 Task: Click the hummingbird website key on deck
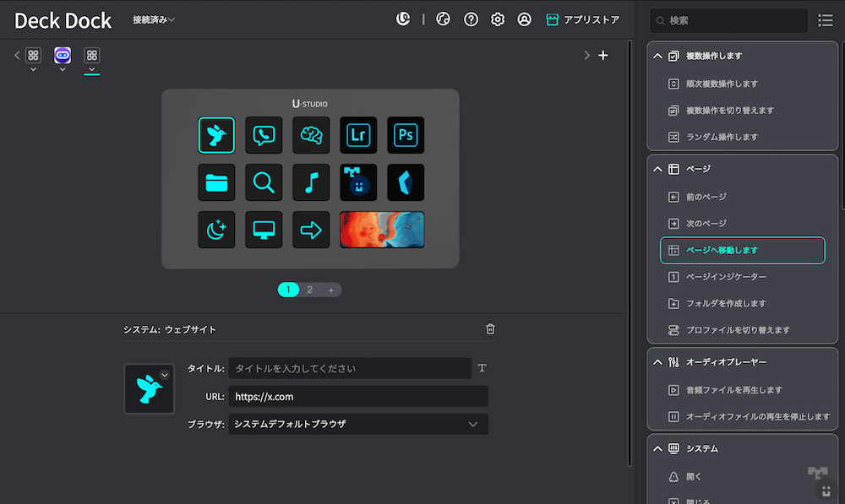(x=216, y=135)
